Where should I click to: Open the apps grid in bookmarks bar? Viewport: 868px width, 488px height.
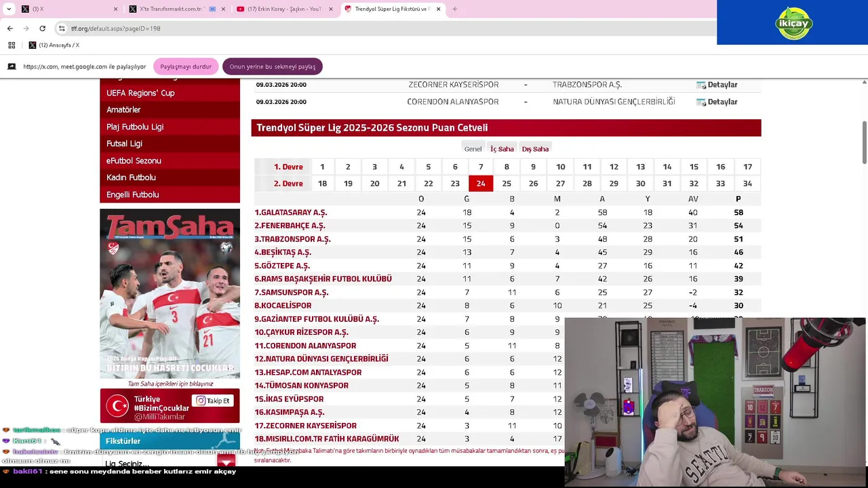click(x=12, y=45)
